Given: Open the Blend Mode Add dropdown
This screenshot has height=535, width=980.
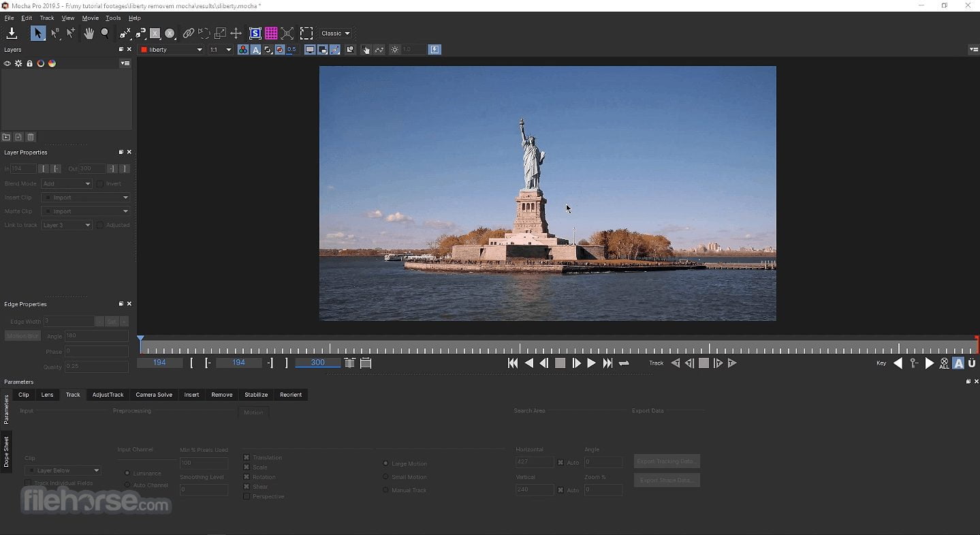Looking at the screenshot, I should 66,184.
